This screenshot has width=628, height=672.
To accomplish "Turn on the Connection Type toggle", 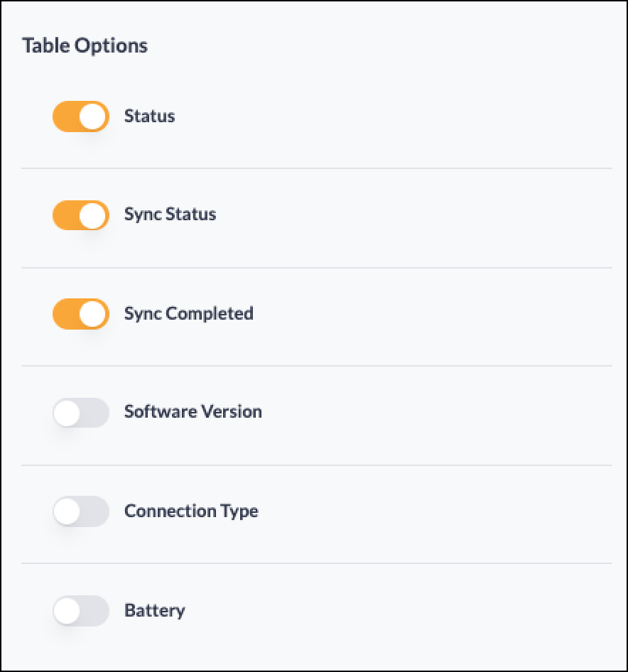I will click(x=81, y=511).
